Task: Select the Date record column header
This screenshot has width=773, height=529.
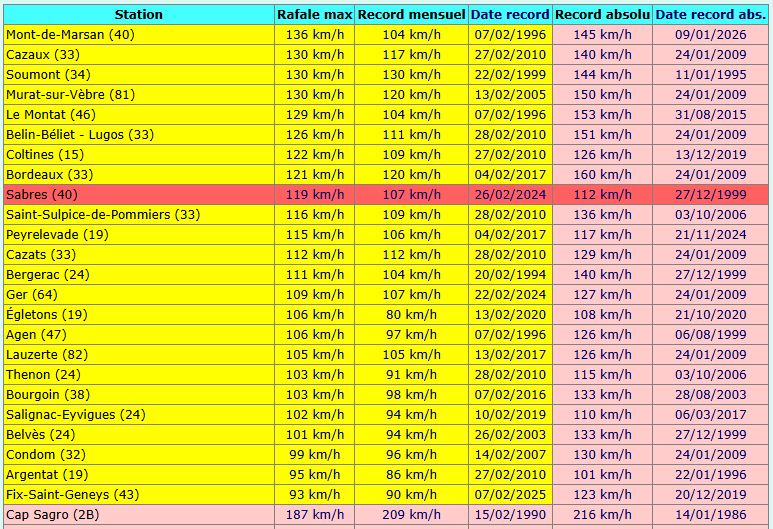Action: pos(509,15)
